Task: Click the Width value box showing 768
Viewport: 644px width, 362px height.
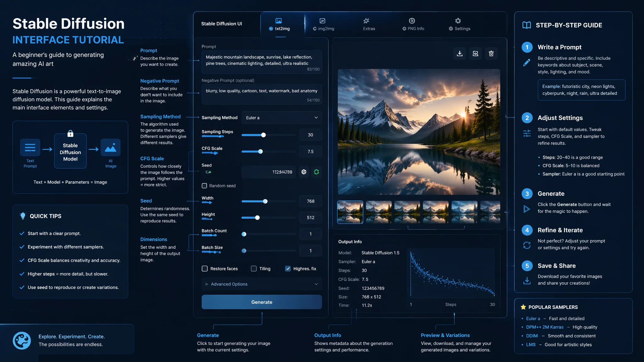Action: tap(310, 201)
